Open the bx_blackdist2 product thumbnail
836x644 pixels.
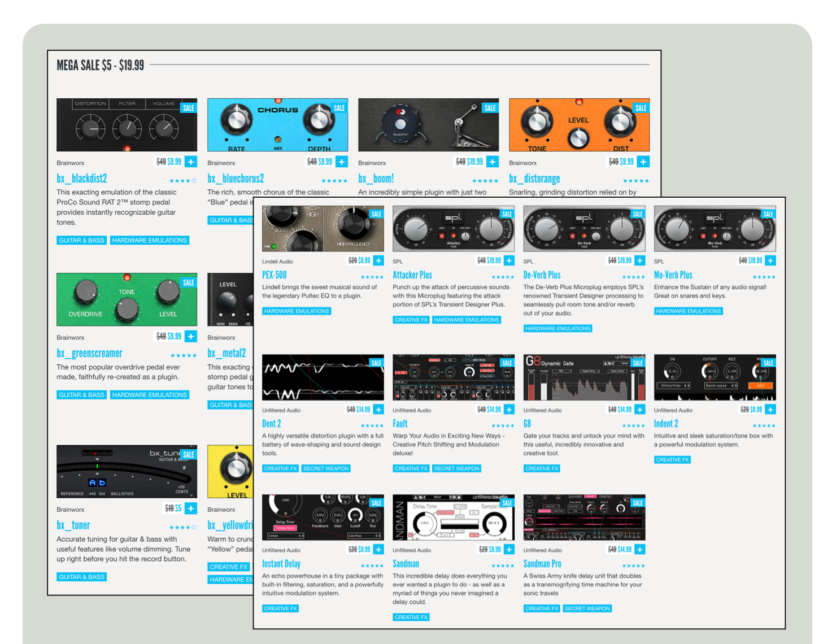click(127, 125)
